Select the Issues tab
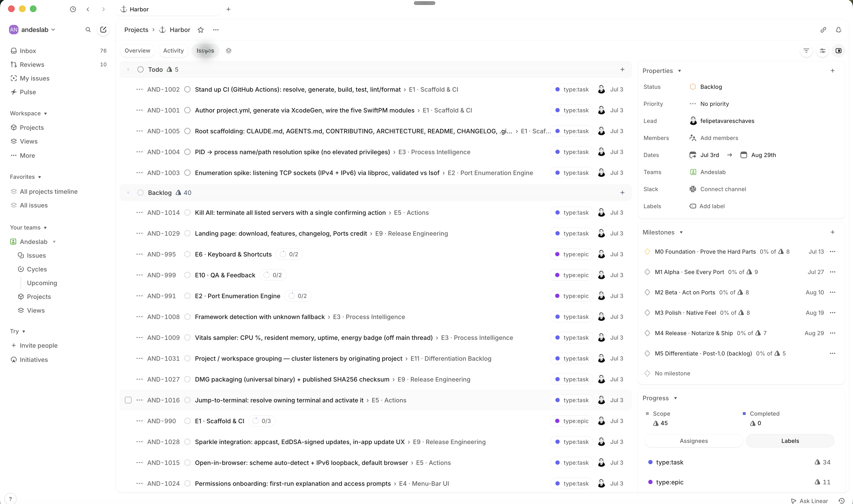 (x=205, y=51)
